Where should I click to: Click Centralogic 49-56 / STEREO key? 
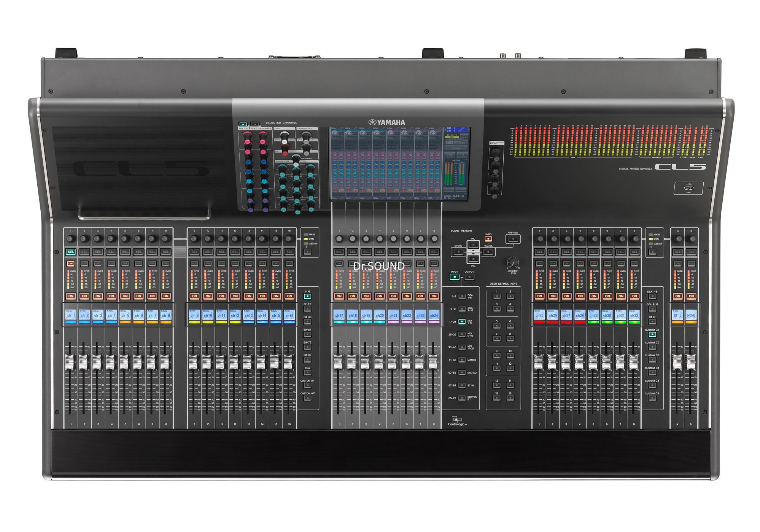[x=462, y=373]
